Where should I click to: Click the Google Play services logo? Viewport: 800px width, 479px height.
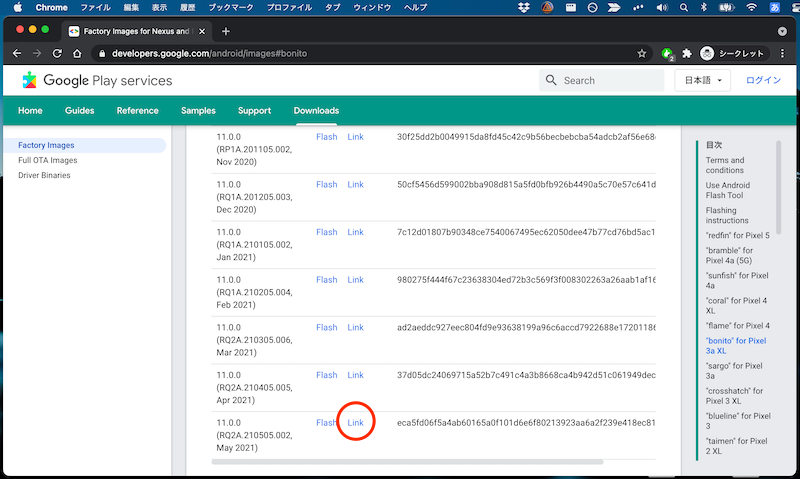pyautogui.click(x=96, y=81)
